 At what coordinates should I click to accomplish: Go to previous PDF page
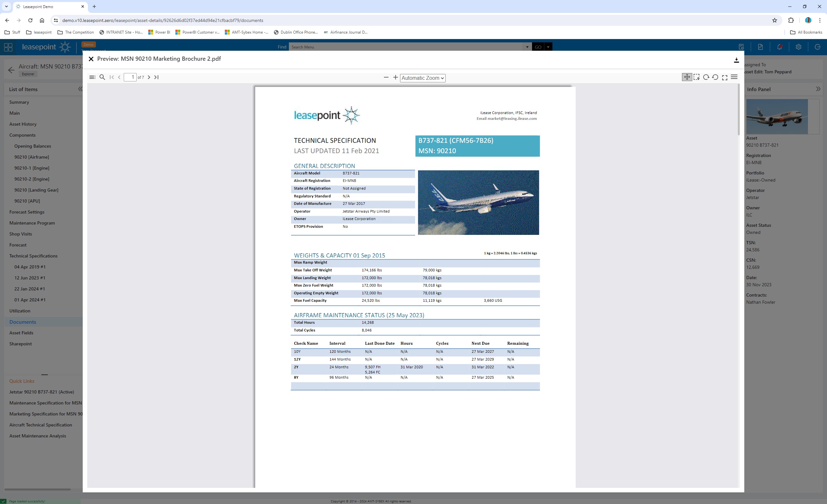[x=119, y=77]
